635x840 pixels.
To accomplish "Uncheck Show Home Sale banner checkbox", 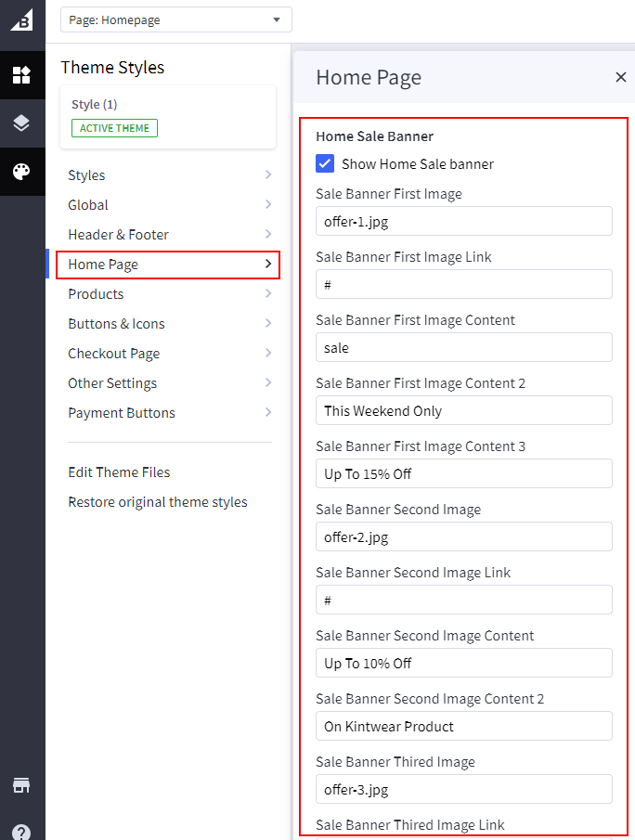I will tap(325, 164).
